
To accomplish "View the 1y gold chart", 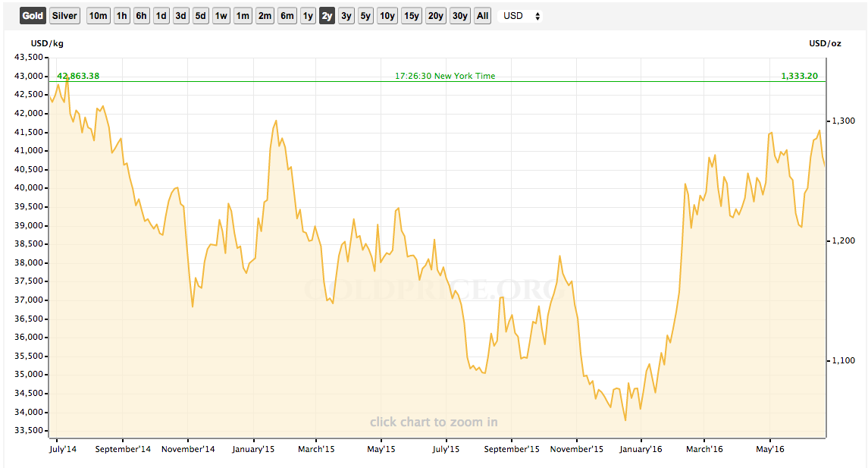I will click(x=308, y=15).
